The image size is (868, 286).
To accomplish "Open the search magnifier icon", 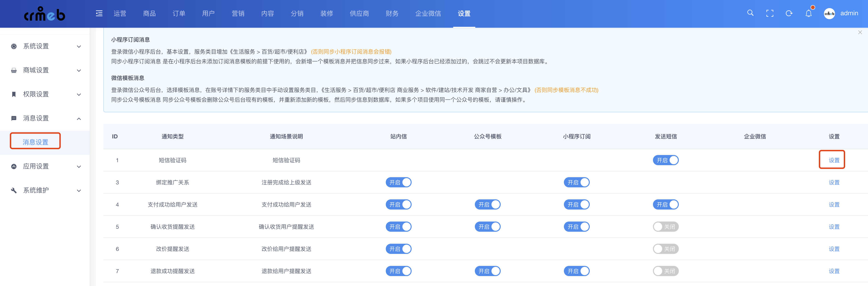I will [750, 13].
